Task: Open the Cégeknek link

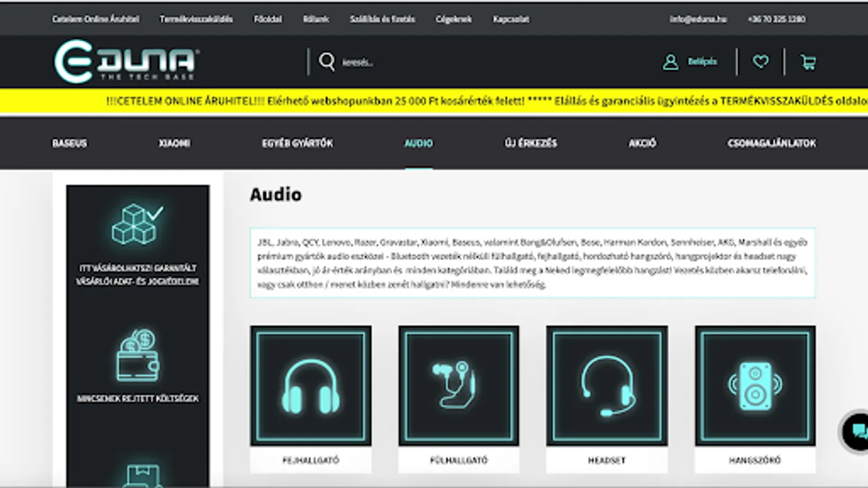Action: tap(454, 19)
